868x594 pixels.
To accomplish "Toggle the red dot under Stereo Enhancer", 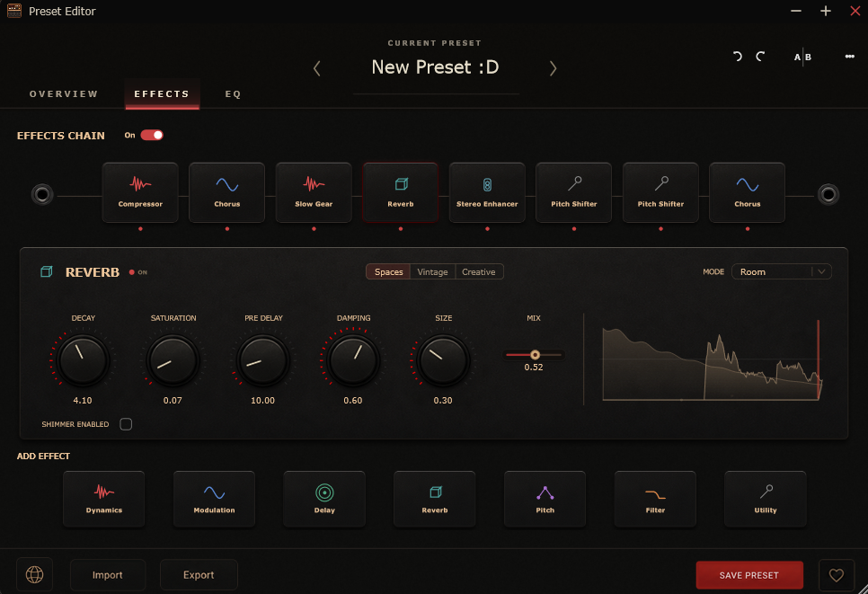I will click(487, 228).
